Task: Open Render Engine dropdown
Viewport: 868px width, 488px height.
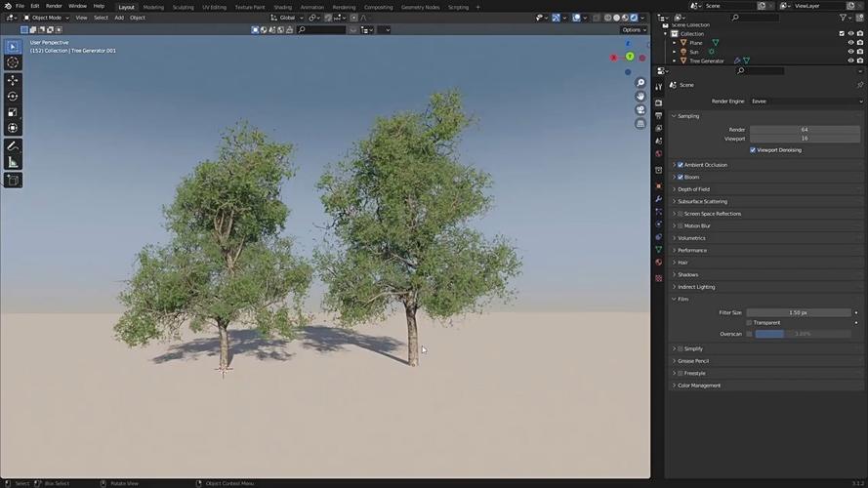Action: 806,102
